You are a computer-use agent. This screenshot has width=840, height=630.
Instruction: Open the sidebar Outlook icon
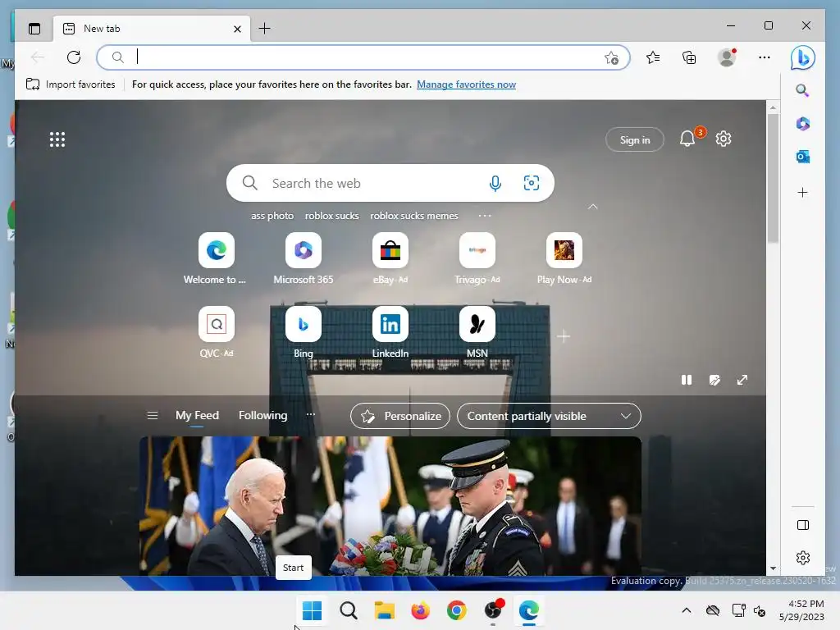pos(802,157)
